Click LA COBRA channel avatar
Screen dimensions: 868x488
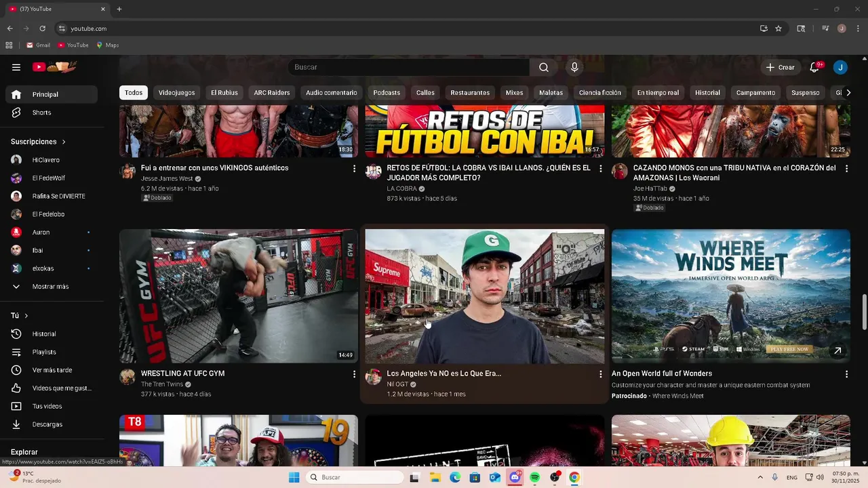click(374, 171)
